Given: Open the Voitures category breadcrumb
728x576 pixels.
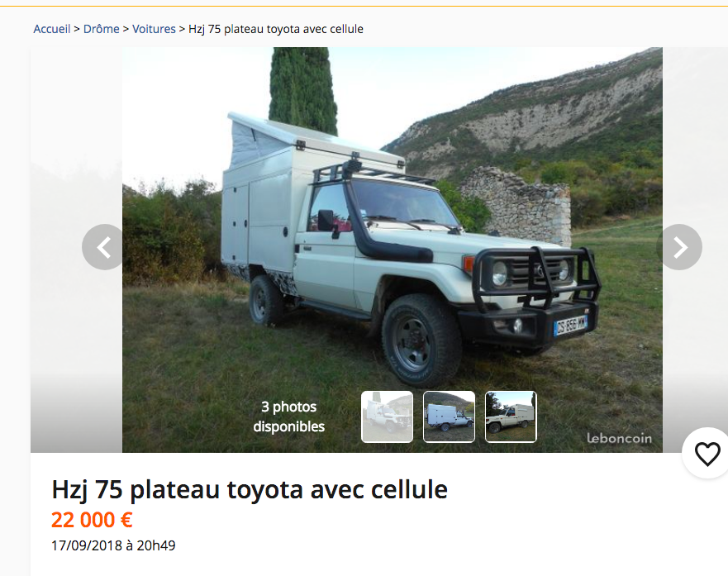Looking at the screenshot, I should [x=154, y=29].
